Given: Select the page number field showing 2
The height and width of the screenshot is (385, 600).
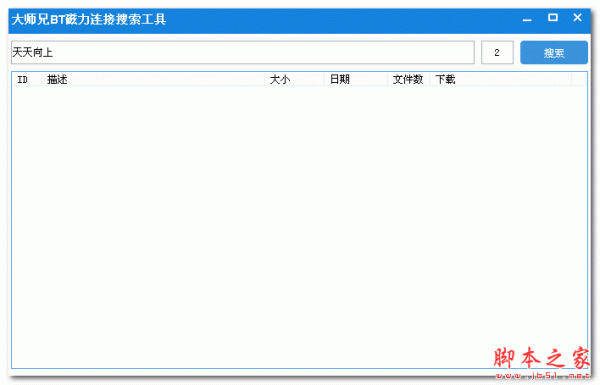Looking at the screenshot, I should [497, 52].
